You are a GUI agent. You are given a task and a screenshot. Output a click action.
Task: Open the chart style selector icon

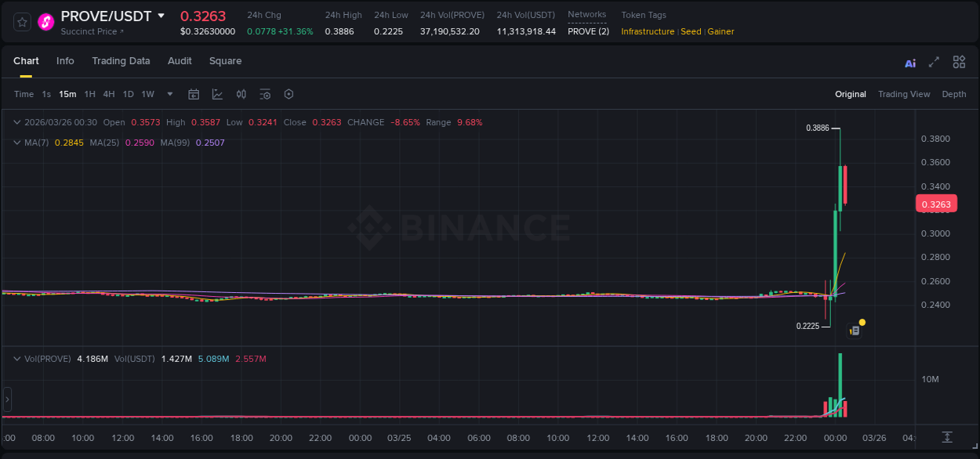click(217, 94)
